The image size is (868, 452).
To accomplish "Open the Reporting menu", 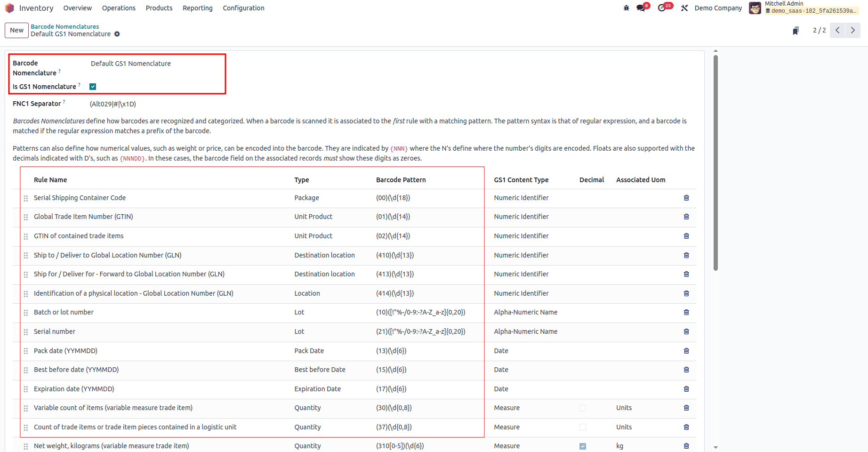I will point(198,8).
